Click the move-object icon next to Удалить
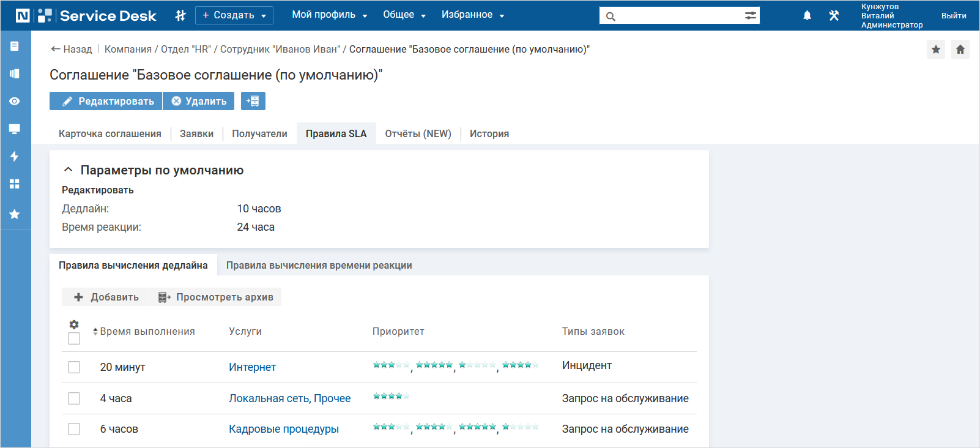Viewport: 980px width, 448px height. click(x=253, y=101)
